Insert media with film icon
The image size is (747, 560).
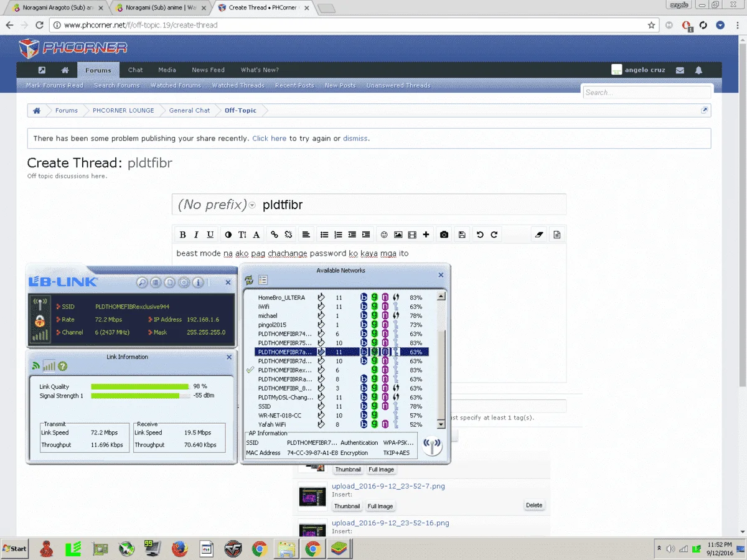[412, 235]
